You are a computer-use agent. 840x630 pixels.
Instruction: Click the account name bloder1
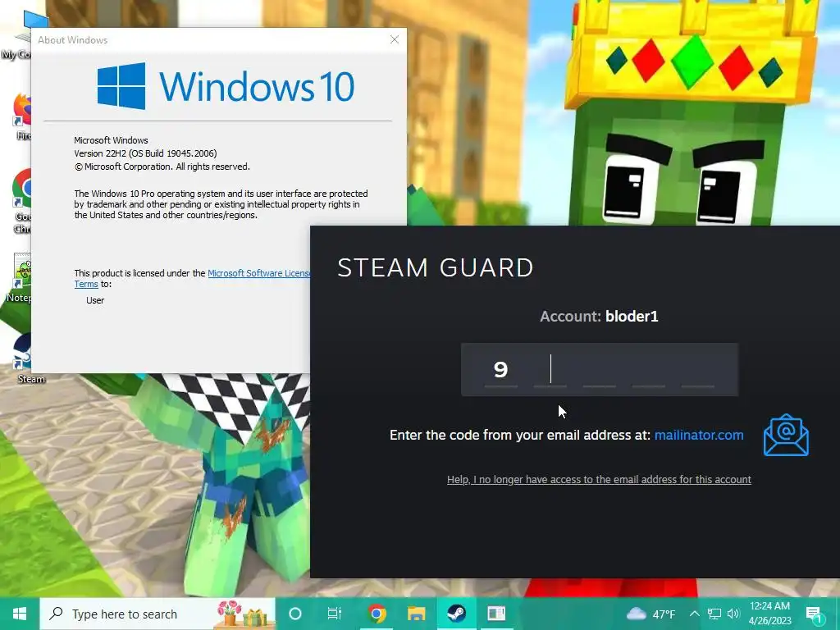pyautogui.click(x=632, y=317)
